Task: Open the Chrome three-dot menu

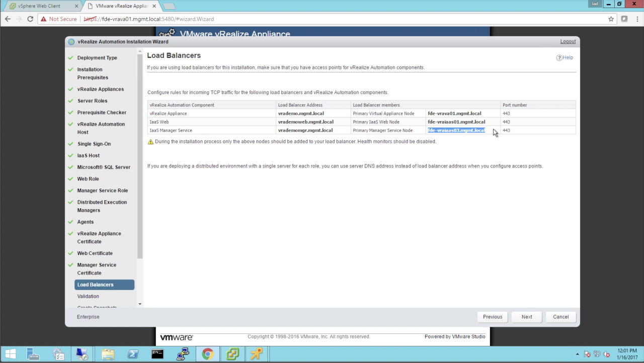Action: (636, 19)
